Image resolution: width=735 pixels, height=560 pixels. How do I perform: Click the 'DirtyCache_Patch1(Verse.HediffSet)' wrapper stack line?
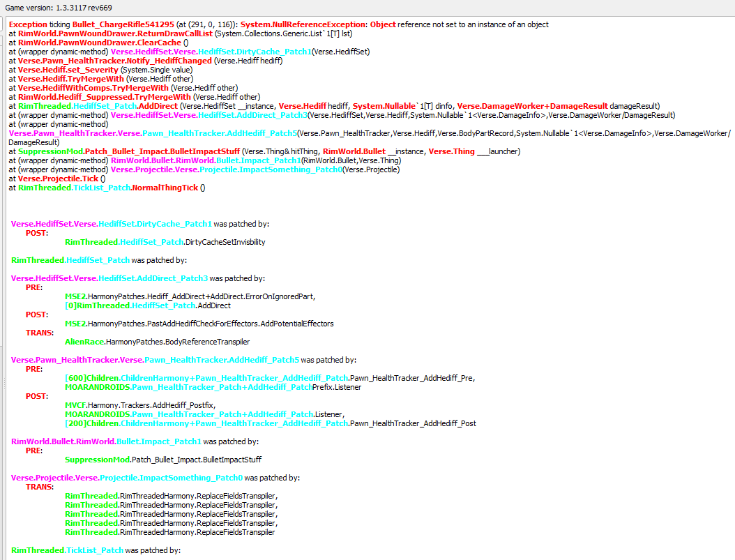(190, 52)
